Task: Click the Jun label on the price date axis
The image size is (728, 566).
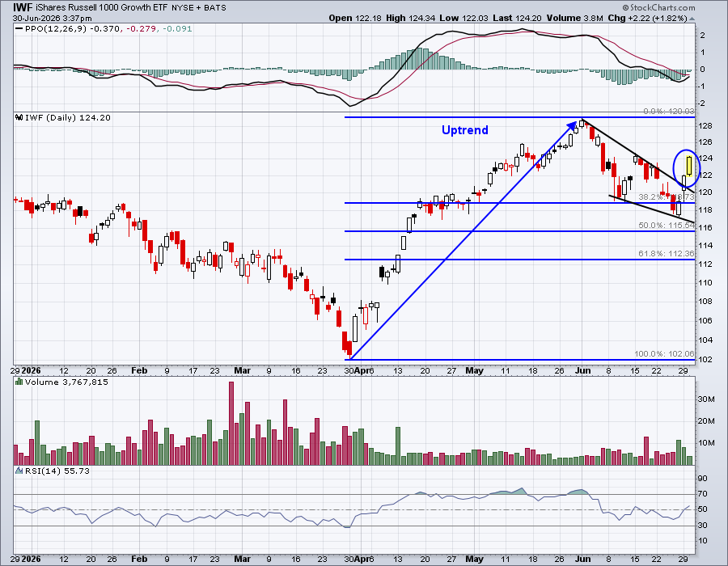Action: (582, 370)
